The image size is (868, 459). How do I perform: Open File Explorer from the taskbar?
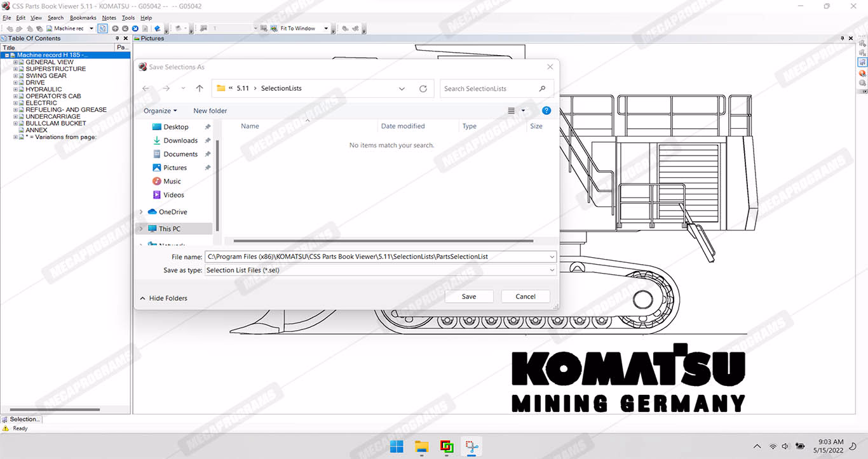422,447
